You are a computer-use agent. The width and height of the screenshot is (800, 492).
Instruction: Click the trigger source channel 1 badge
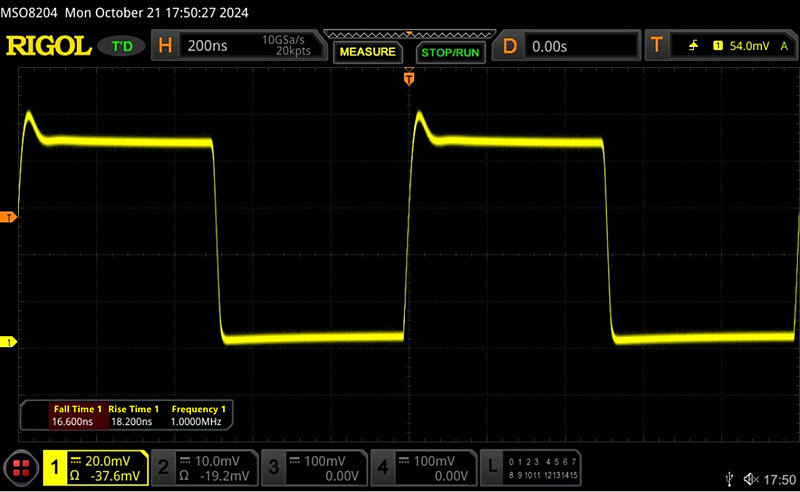tap(718, 46)
